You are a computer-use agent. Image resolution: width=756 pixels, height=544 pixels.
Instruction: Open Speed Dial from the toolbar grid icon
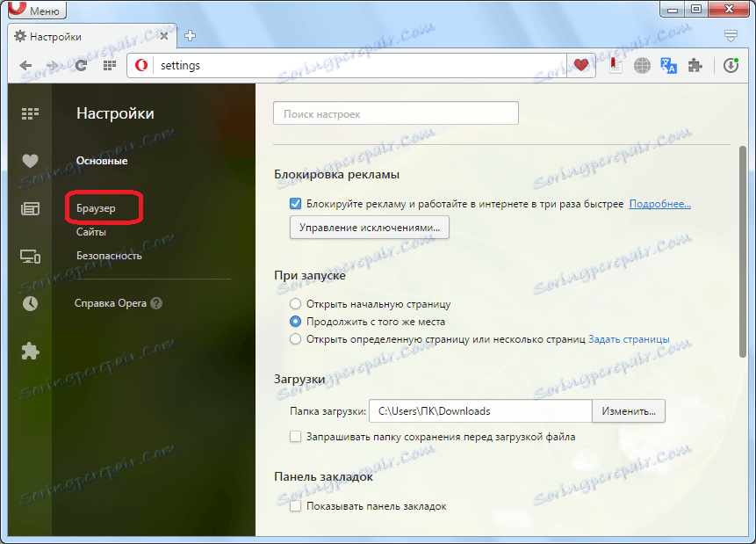tap(110, 65)
